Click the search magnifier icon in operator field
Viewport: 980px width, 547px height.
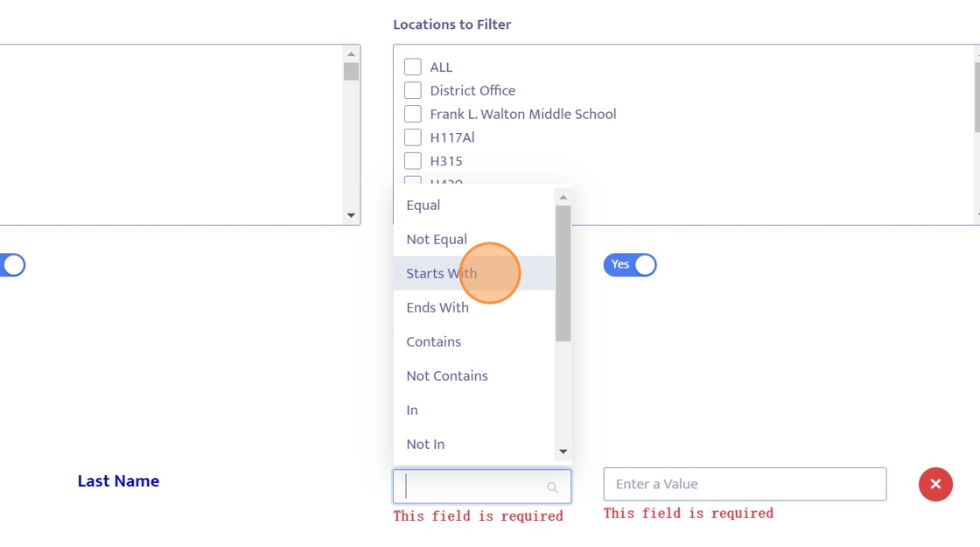552,487
